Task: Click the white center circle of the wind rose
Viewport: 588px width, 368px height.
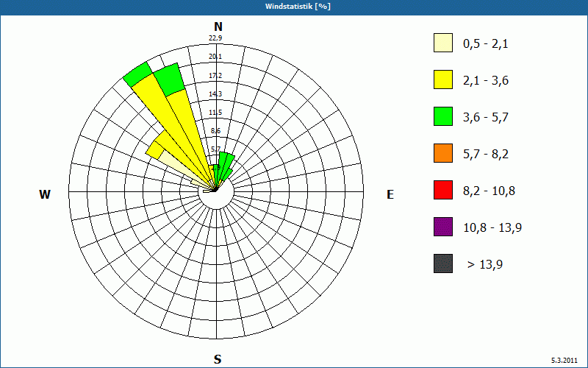Action: [216, 192]
